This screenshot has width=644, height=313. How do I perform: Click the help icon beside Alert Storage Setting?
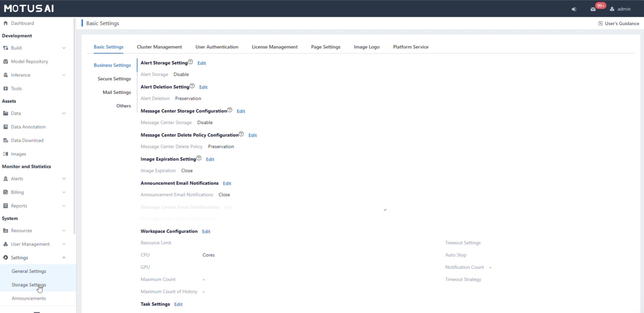coord(190,62)
